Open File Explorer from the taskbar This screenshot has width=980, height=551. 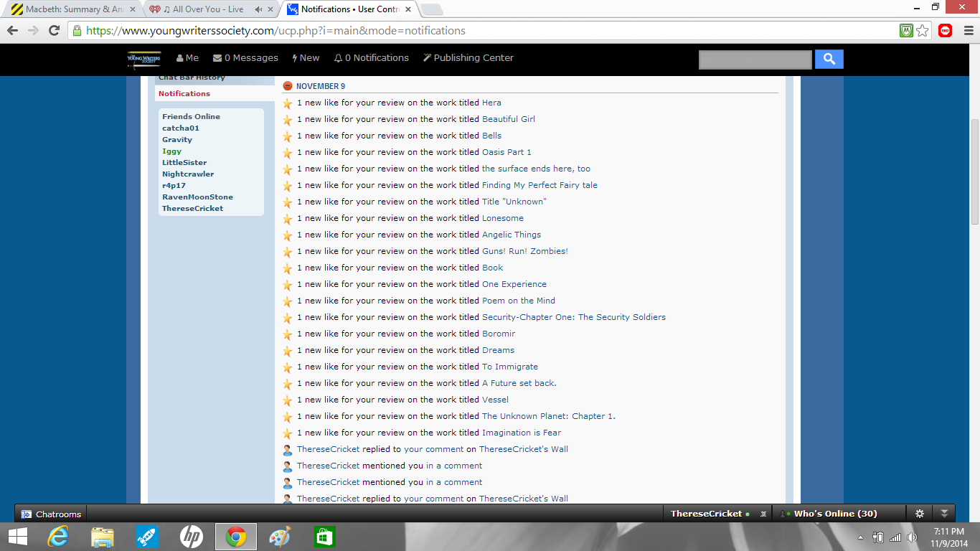click(103, 537)
